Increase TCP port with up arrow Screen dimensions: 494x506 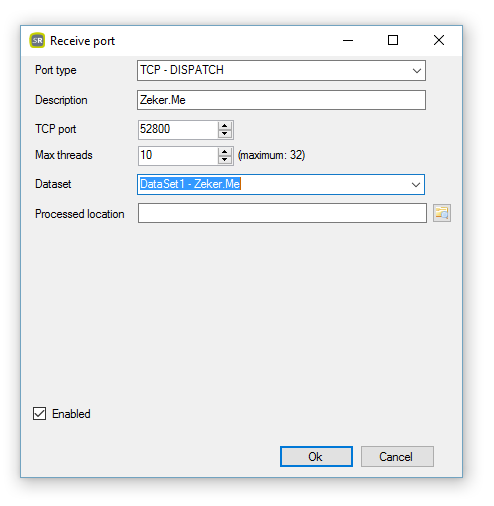click(x=225, y=126)
